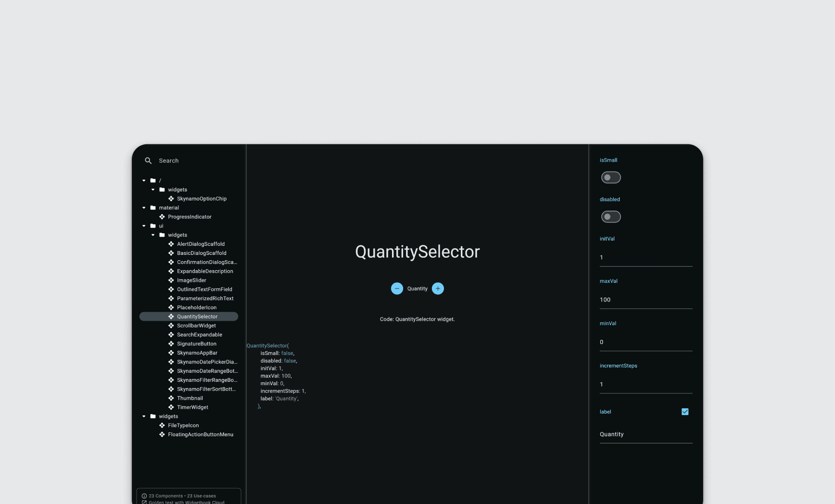Select the ProgressIndicator component icon
The width and height of the screenshot is (835, 504).
click(163, 217)
